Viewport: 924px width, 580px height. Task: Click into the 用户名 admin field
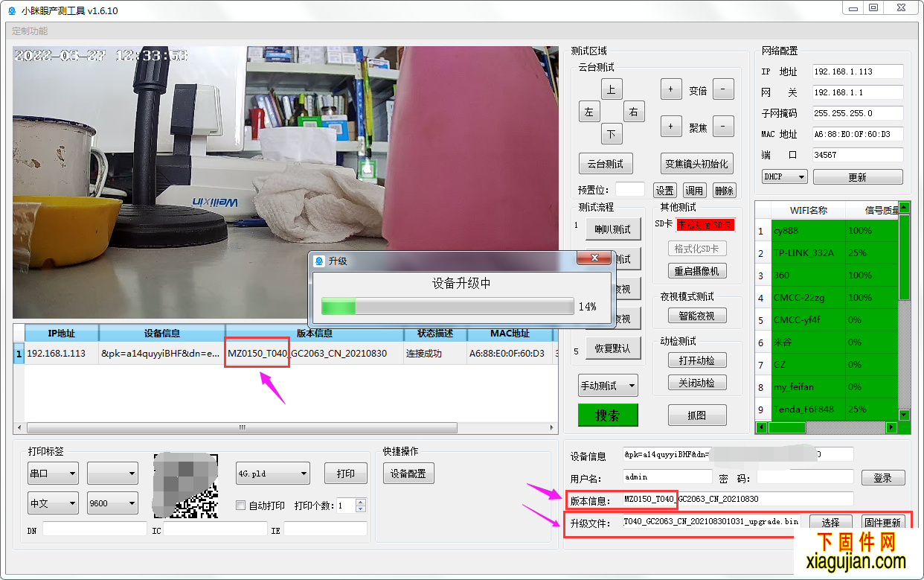coord(667,477)
